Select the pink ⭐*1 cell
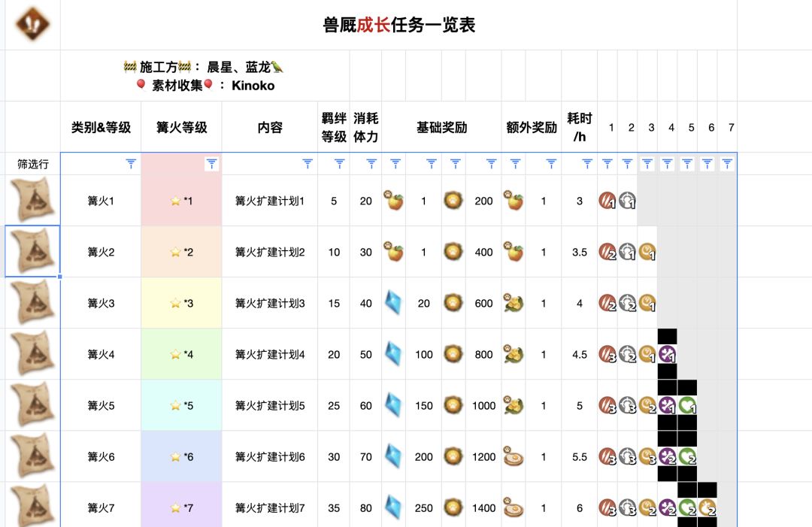The width and height of the screenshot is (812, 527). (x=181, y=200)
